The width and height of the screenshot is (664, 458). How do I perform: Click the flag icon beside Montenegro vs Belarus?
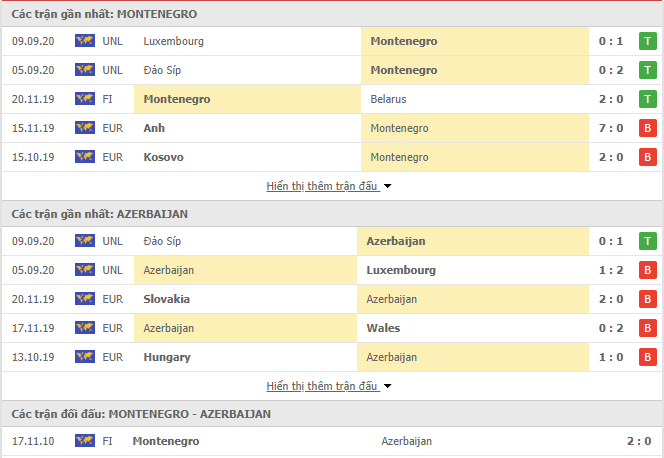(85, 99)
